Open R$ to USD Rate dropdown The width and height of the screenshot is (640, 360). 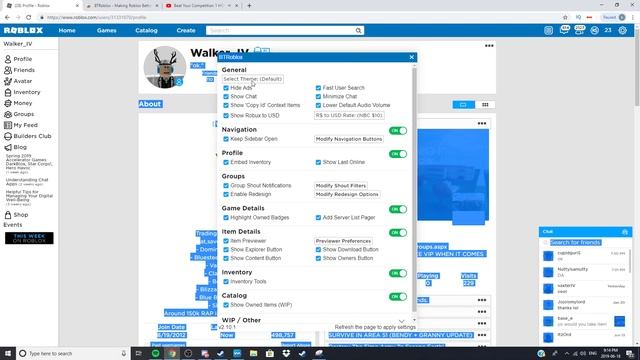(349, 116)
